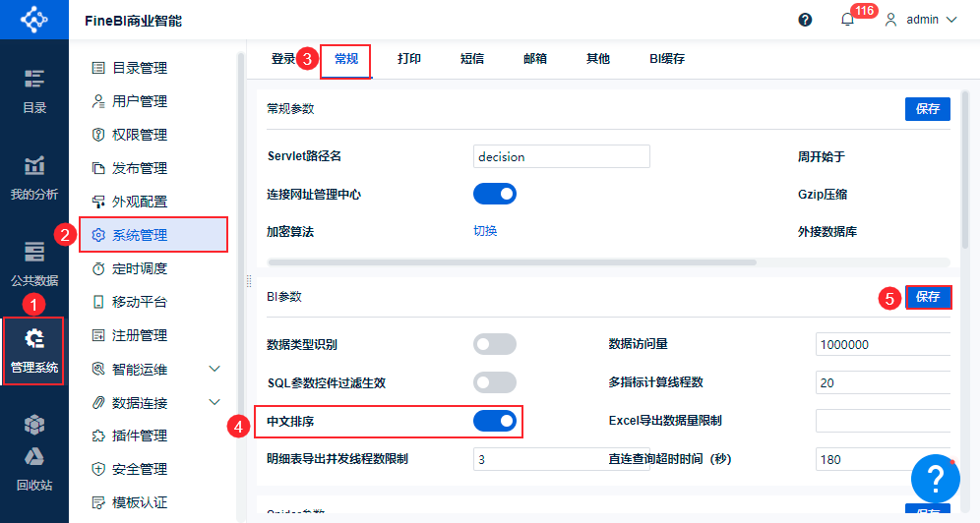Toggle 连接网址管理中心 switch off
The image size is (980, 523).
point(494,194)
